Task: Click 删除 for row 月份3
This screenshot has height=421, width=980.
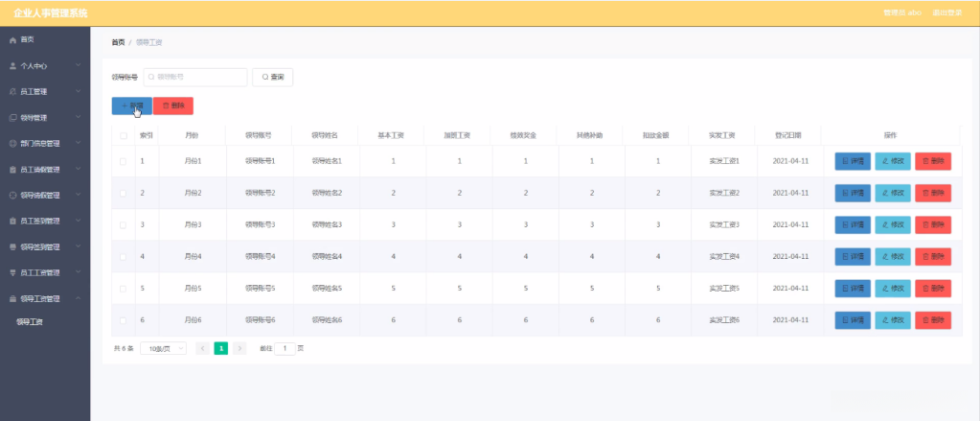Action: pyautogui.click(x=933, y=224)
